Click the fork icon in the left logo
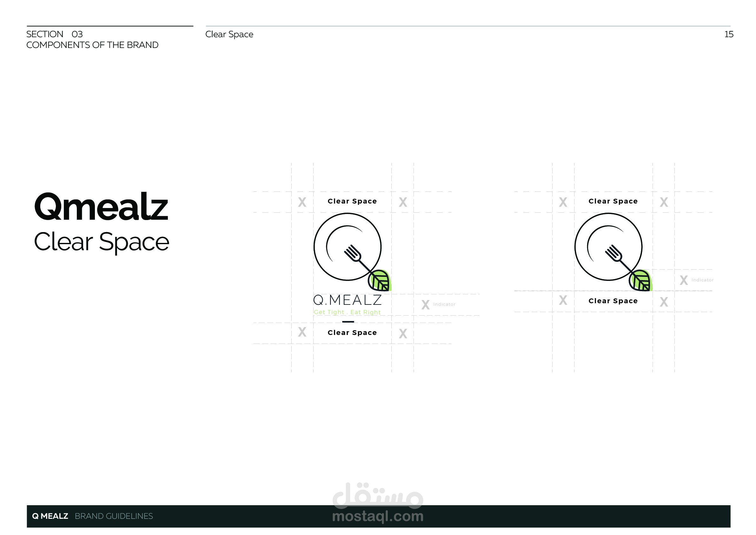 353,254
